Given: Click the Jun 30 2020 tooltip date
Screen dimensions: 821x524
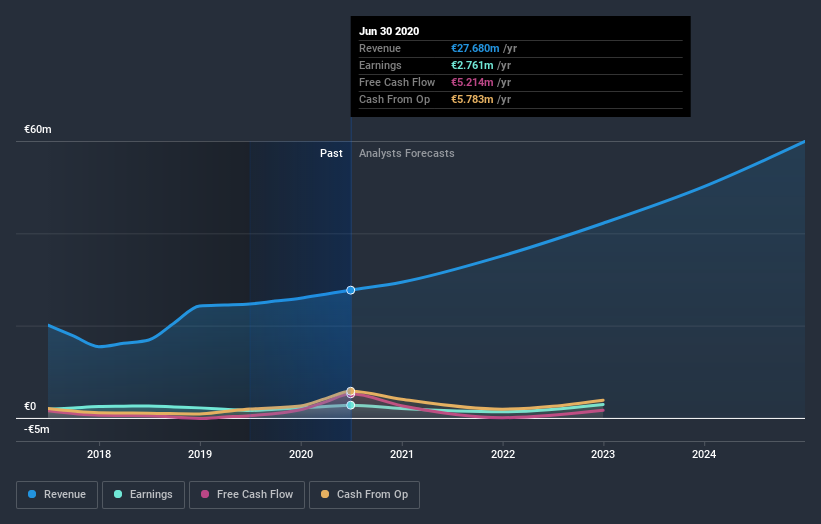Looking at the screenshot, I should tap(389, 31).
